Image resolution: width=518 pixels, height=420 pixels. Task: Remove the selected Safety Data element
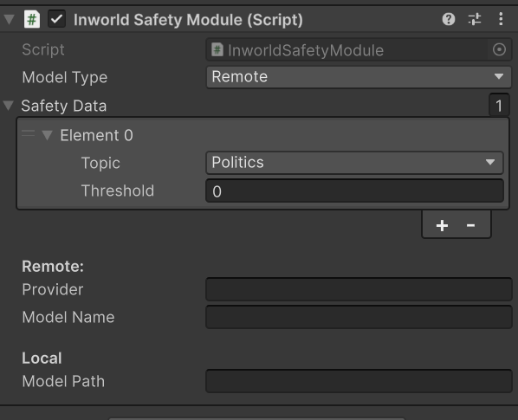(x=470, y=225)
